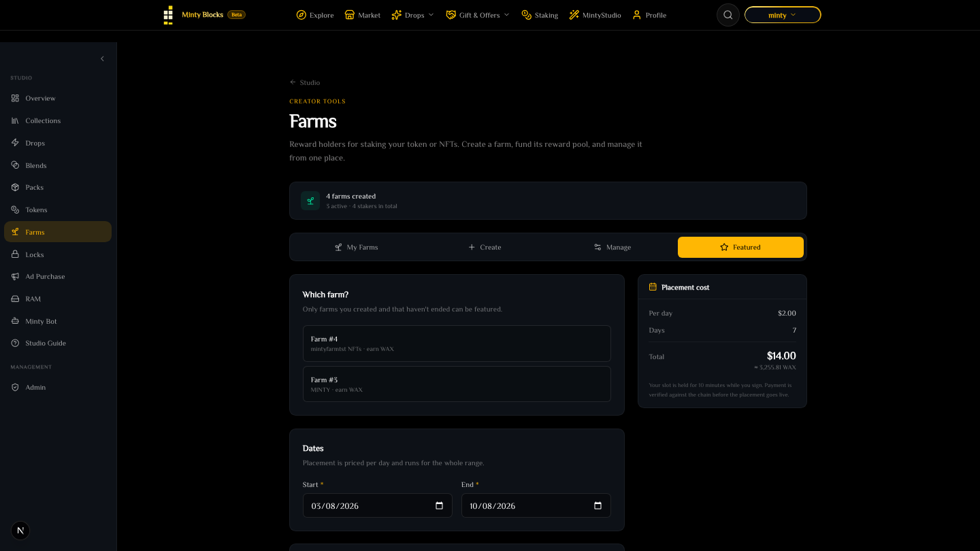
Task: Click the Minty Blocks logo icon
Action: tap(168, 15)
